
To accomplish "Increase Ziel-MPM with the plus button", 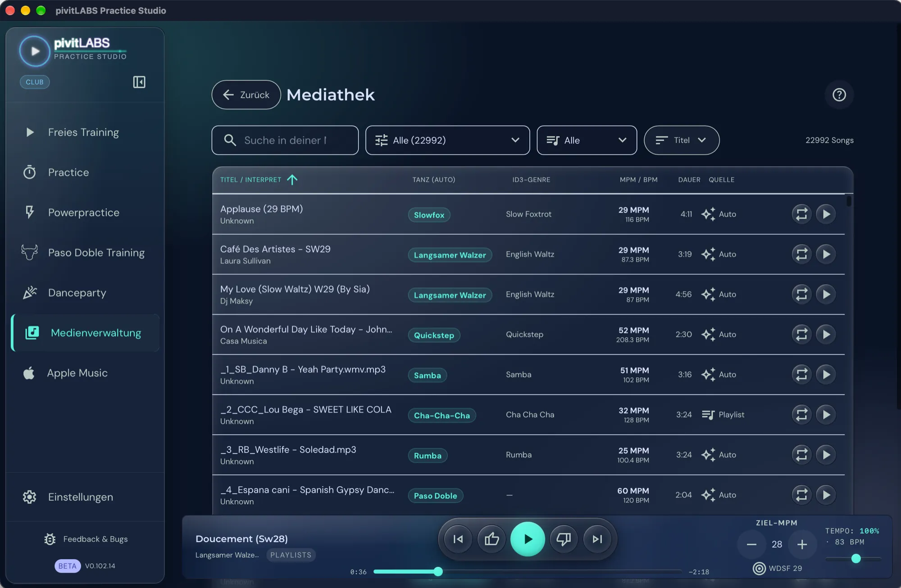I will click(802, 544).
